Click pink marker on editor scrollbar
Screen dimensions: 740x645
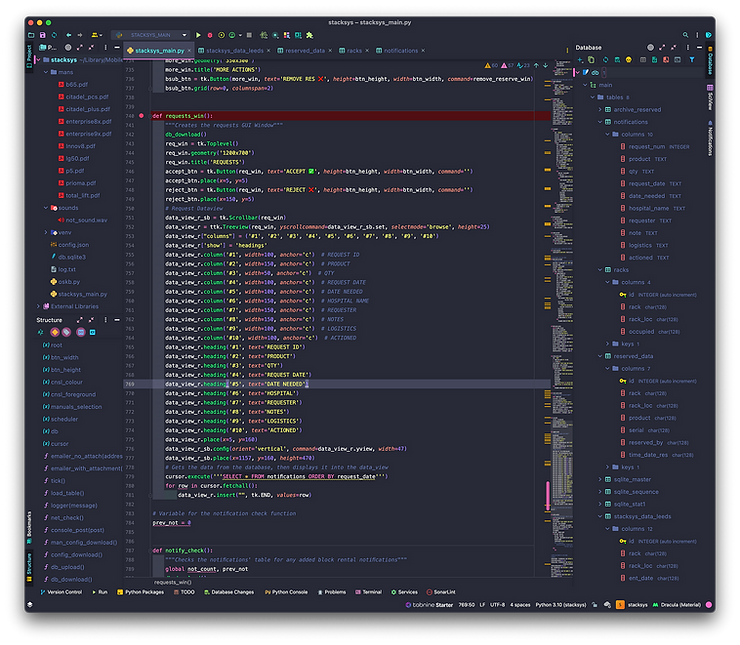tap(547, 495)
